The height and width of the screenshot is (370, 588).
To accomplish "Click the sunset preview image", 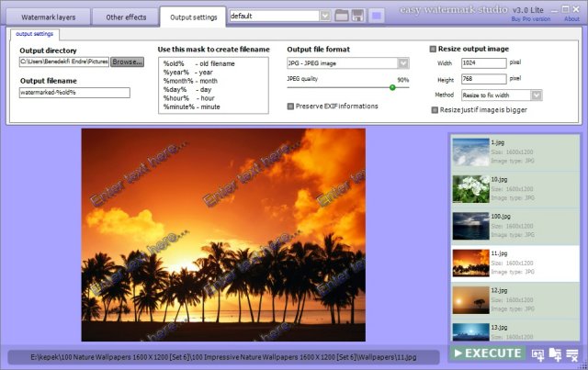I will (223, 235).
